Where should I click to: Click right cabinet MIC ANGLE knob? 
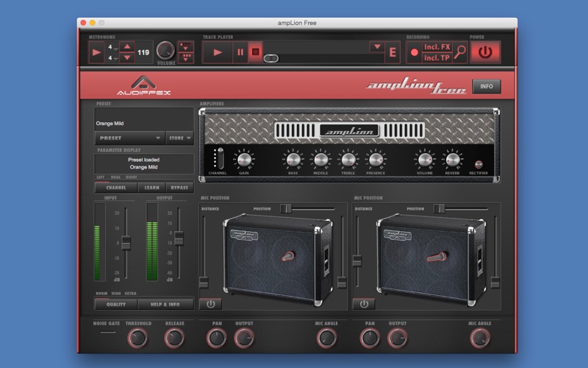click(480, 338)
